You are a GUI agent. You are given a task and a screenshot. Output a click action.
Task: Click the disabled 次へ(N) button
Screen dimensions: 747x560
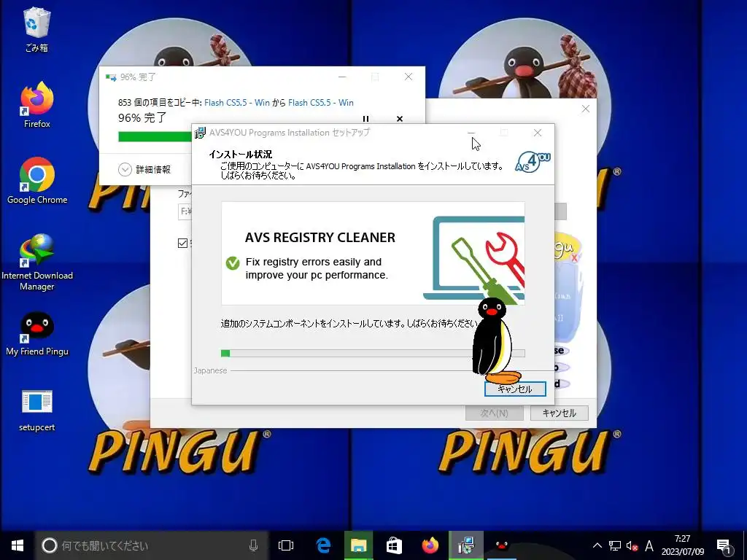(494, 413)
